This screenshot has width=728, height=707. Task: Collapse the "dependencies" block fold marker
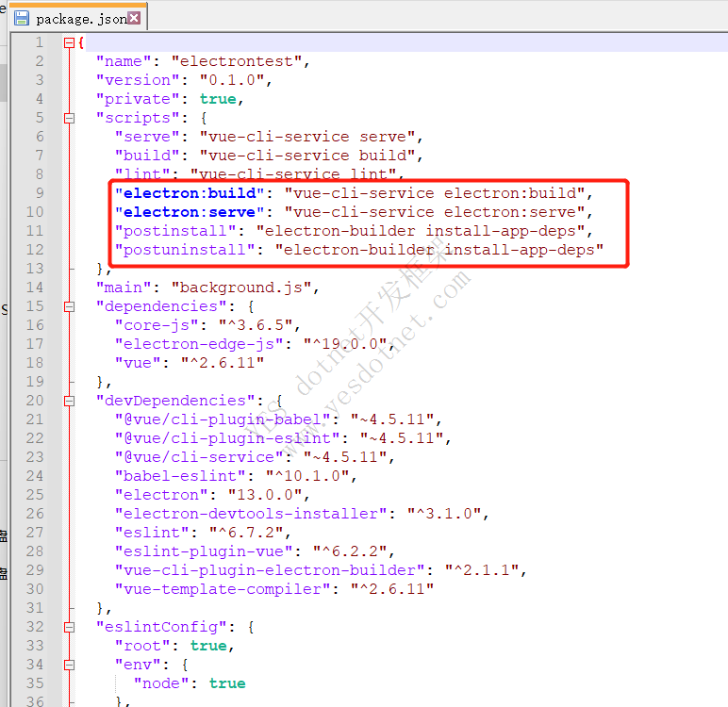69,306
